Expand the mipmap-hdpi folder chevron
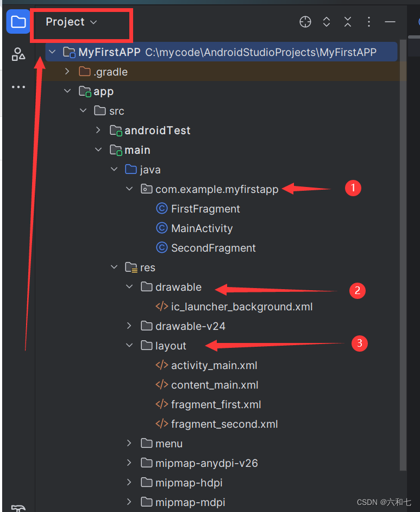Viewport: 420px width, 512px height. (x=129, y=483)
